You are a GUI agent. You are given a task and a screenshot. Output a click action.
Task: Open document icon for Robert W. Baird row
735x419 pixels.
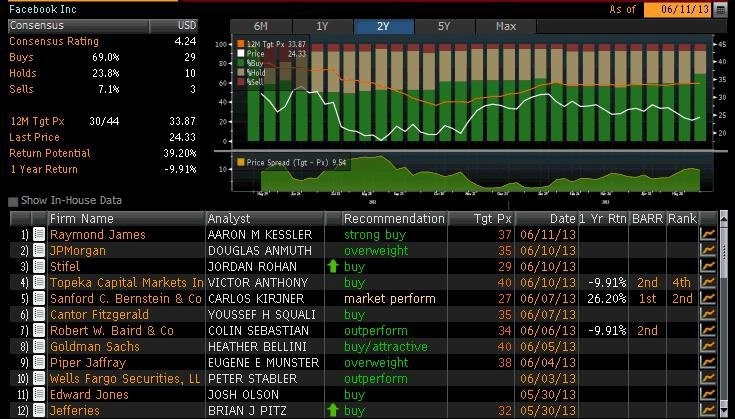39,330
